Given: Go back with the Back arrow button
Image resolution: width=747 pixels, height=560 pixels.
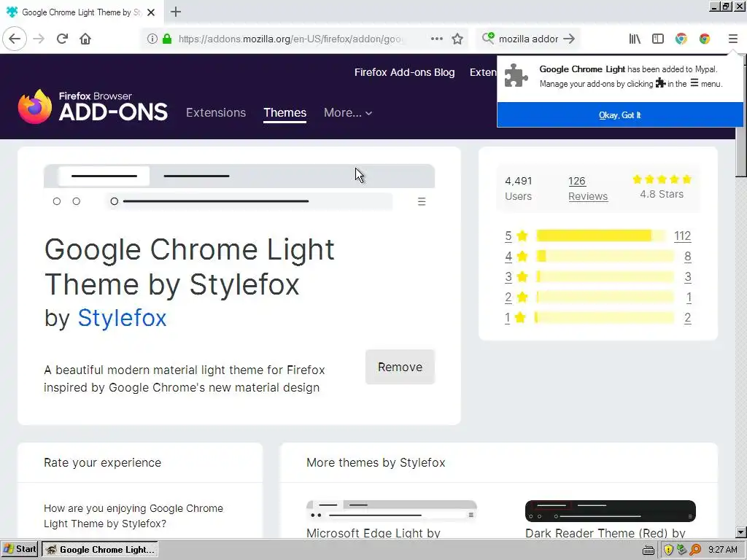Looking at the screenshot, I should [x=15, y=39].
